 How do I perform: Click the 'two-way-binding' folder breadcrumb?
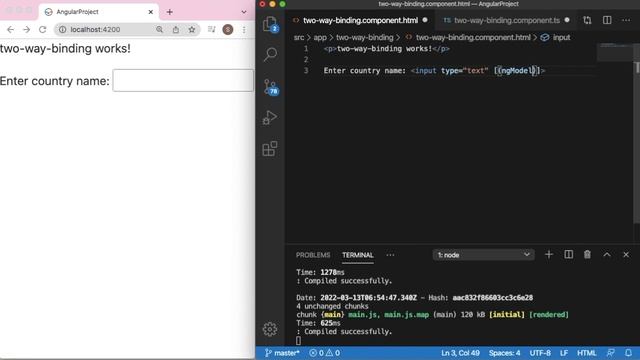click(x=364, y=38)
